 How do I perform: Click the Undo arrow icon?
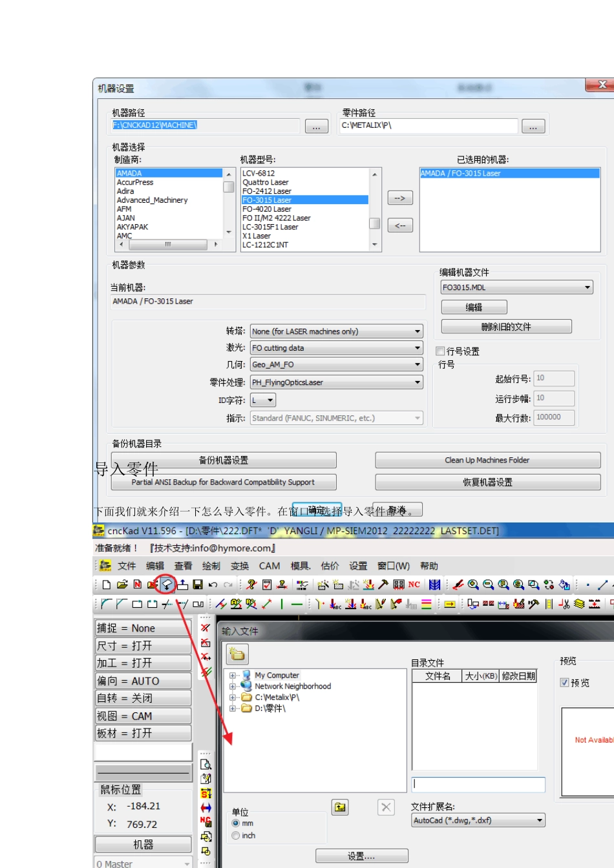[x=213, y=585]
